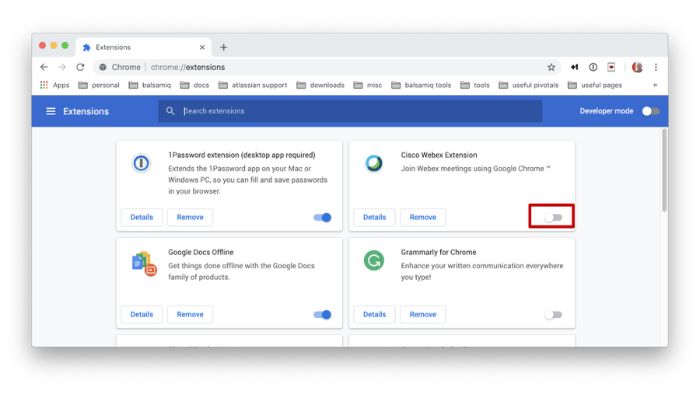Enable the Grammarly for Chrome toggle

(x=553, y=315)
